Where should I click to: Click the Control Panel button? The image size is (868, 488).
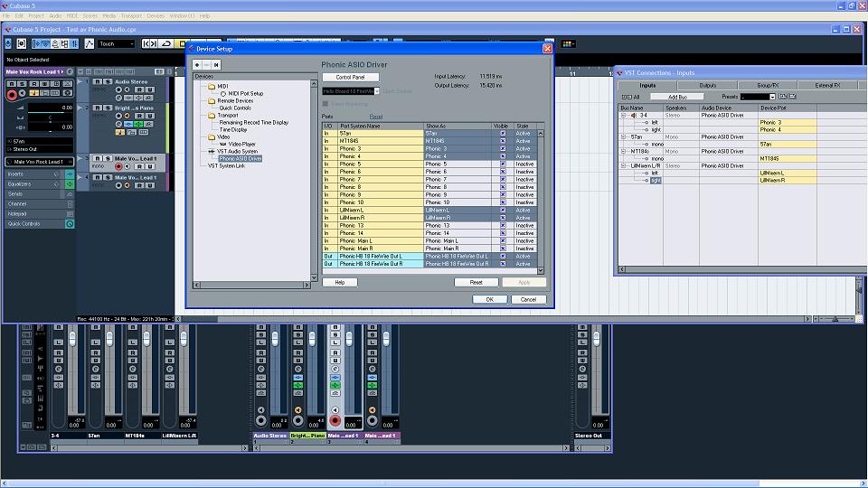[351, 78]
